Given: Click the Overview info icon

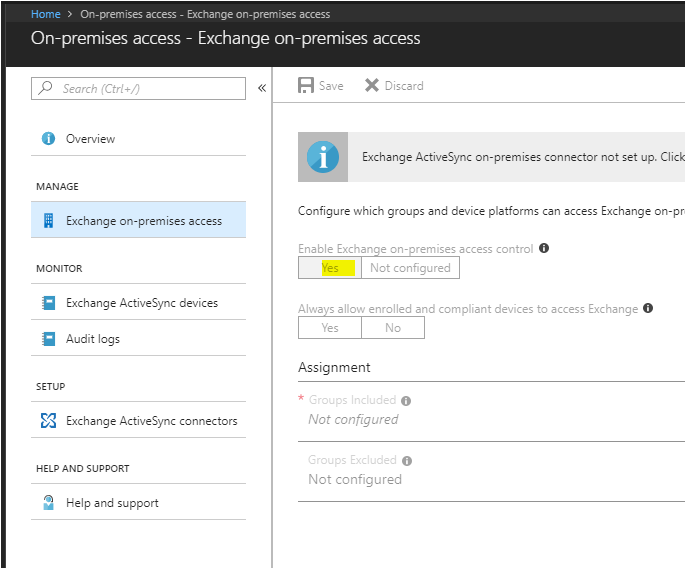Looking at the screenshot, I should 48,139.
